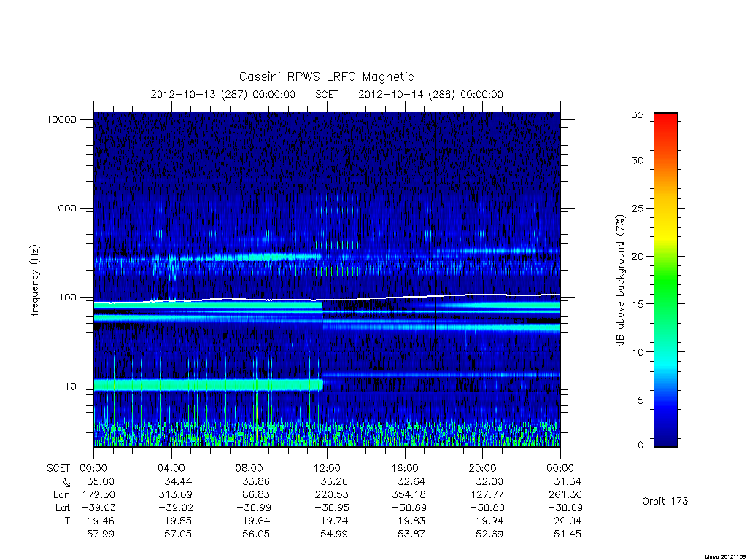Click the "08:00" SCET time label

click(249, 468)
